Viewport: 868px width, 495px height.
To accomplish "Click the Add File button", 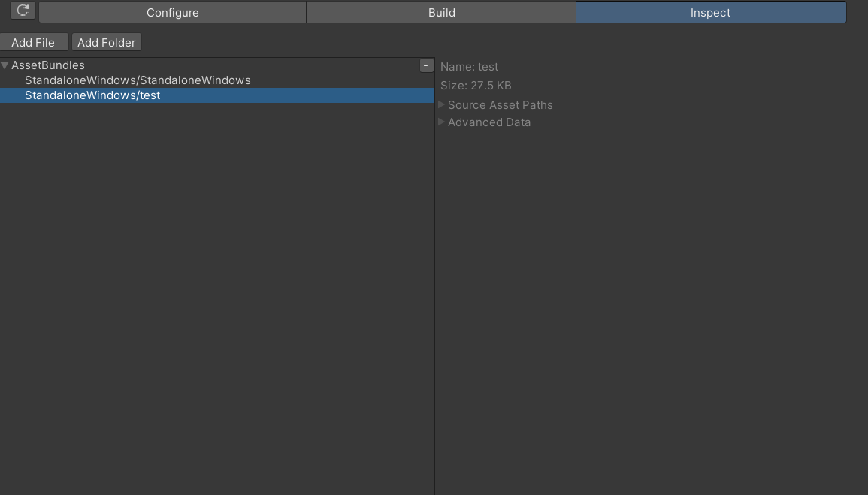I will pos(33,42).
